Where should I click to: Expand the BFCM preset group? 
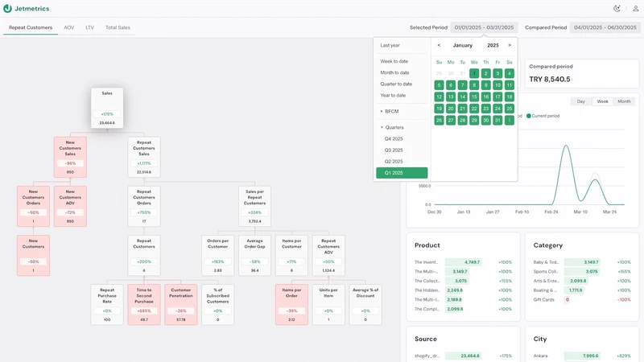click(x=390, y=111)
